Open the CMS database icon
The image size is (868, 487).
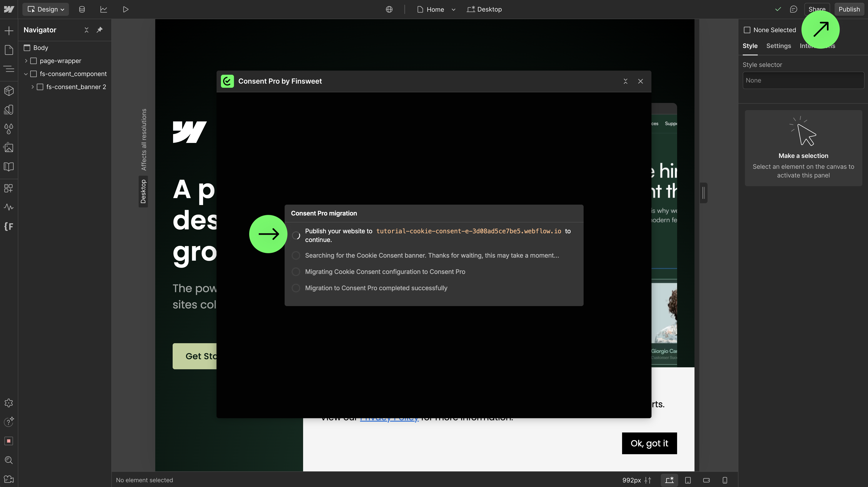click(x=82, y=9)
